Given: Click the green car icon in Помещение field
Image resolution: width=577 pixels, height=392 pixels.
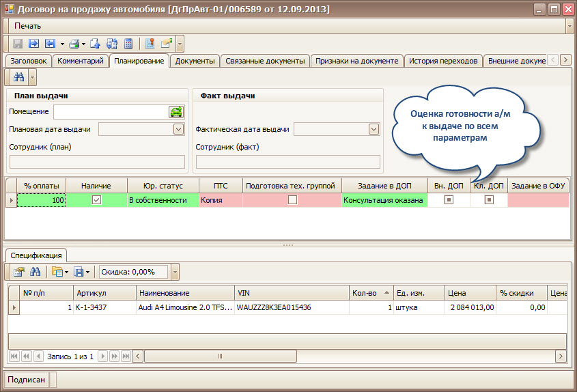Looking at the screenshot, I should coord(176,112).
